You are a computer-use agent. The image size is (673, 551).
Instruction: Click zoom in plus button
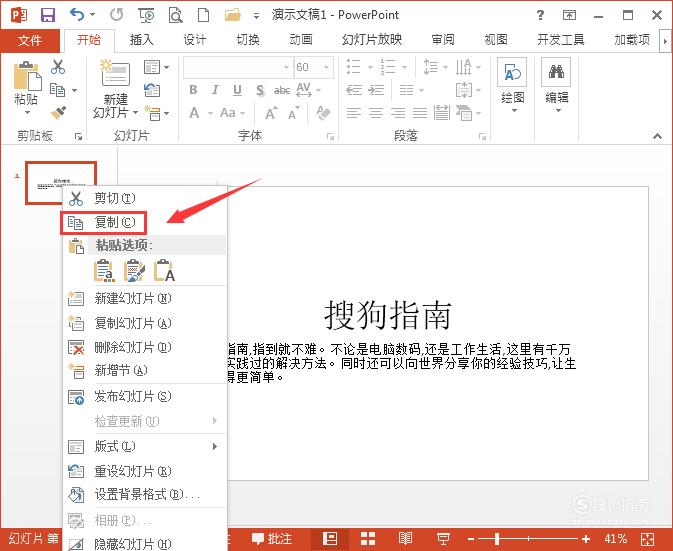pos(586,539)
